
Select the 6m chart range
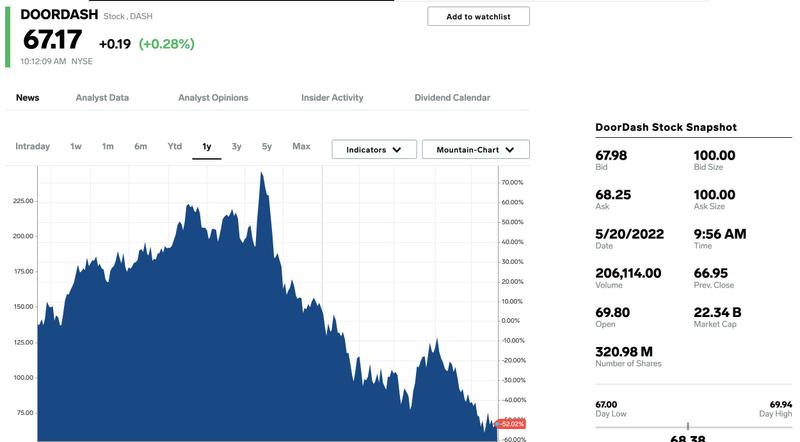click(x=141, y=146)
